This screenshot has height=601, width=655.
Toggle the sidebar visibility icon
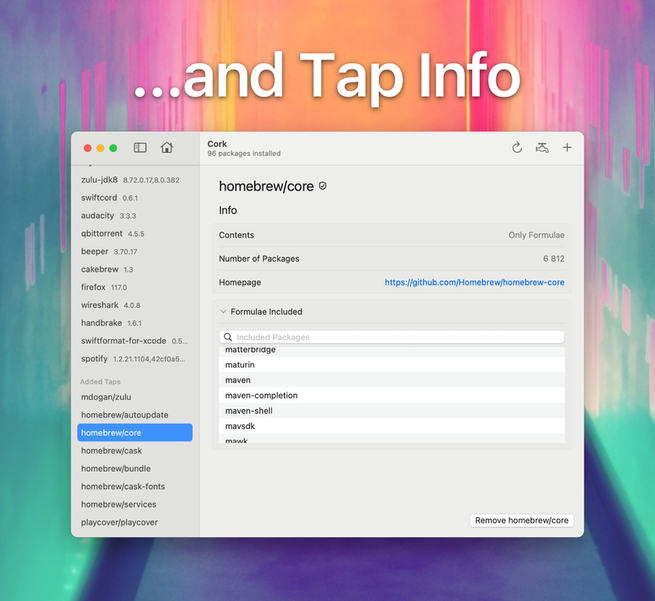(140, 147)
